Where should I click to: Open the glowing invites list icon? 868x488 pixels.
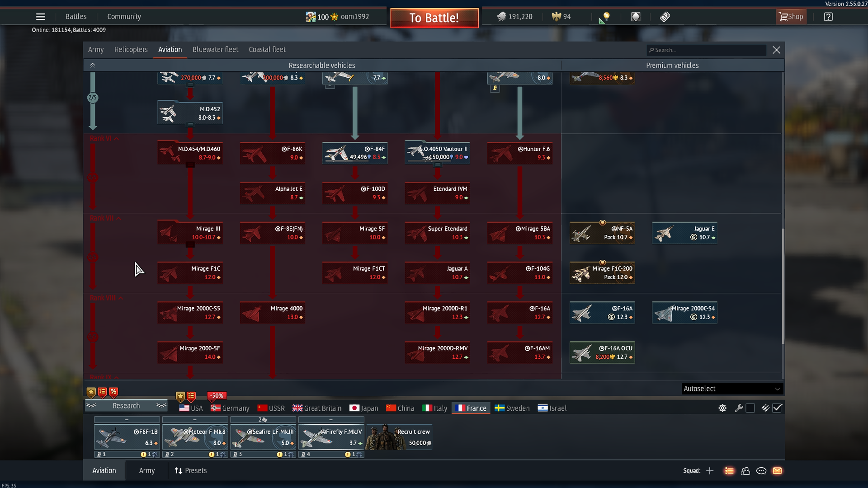point(729,471)
